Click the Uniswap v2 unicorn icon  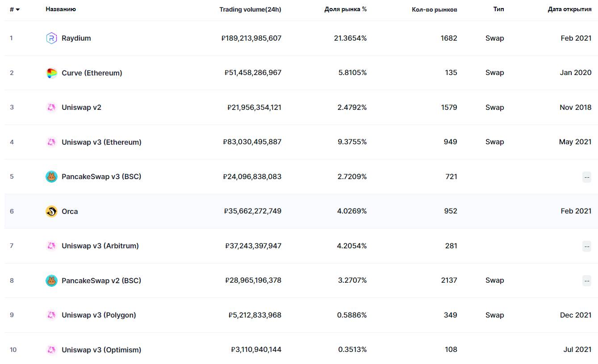pos(51,108)
